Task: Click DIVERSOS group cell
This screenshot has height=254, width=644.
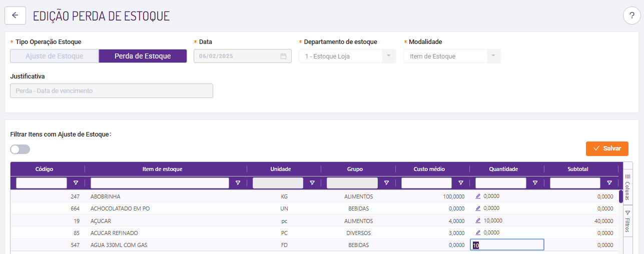Action: click(358, 233)
